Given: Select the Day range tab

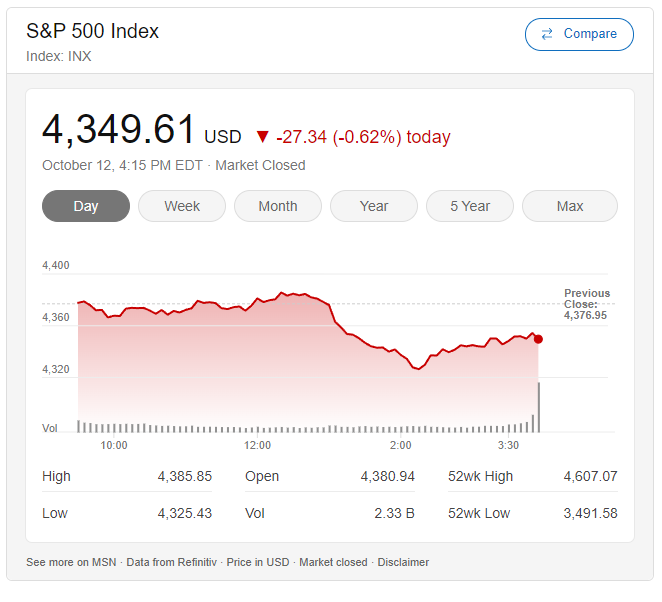Looking at the screenshot, I should click(x=86, y=206).
